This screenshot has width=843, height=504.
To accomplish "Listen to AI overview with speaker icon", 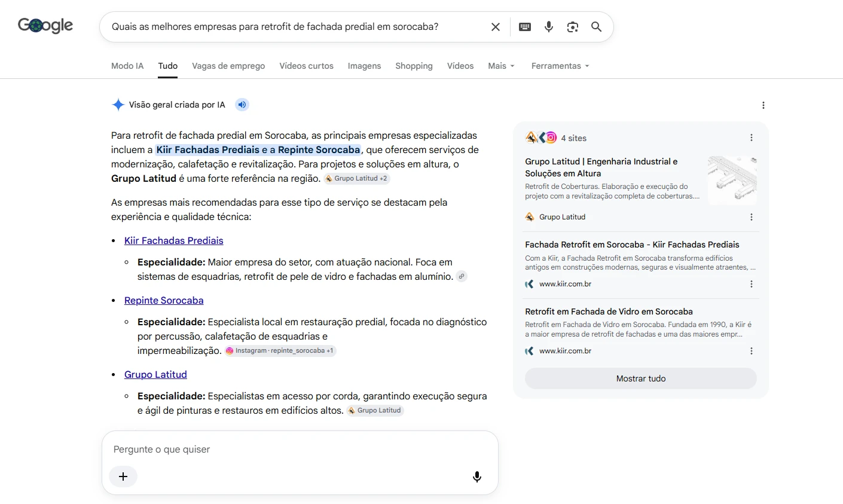I will pyautogui.click(x=242, y=105).
